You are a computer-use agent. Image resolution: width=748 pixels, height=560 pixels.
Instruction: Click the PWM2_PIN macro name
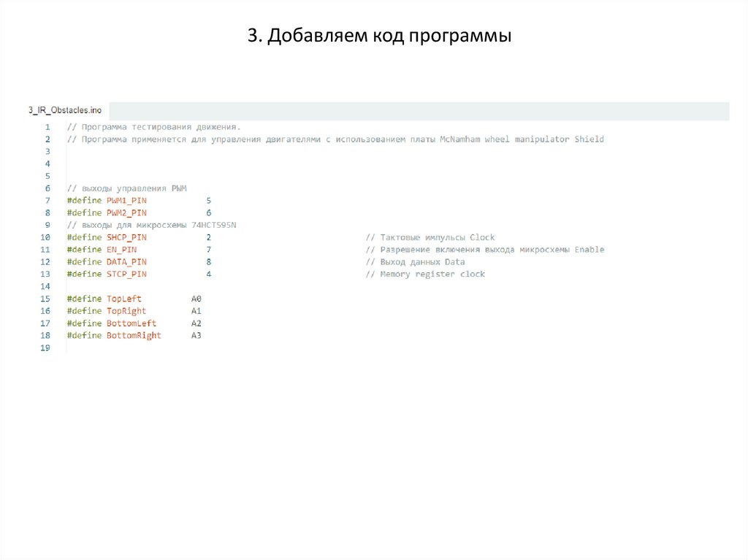click(126, 212)
